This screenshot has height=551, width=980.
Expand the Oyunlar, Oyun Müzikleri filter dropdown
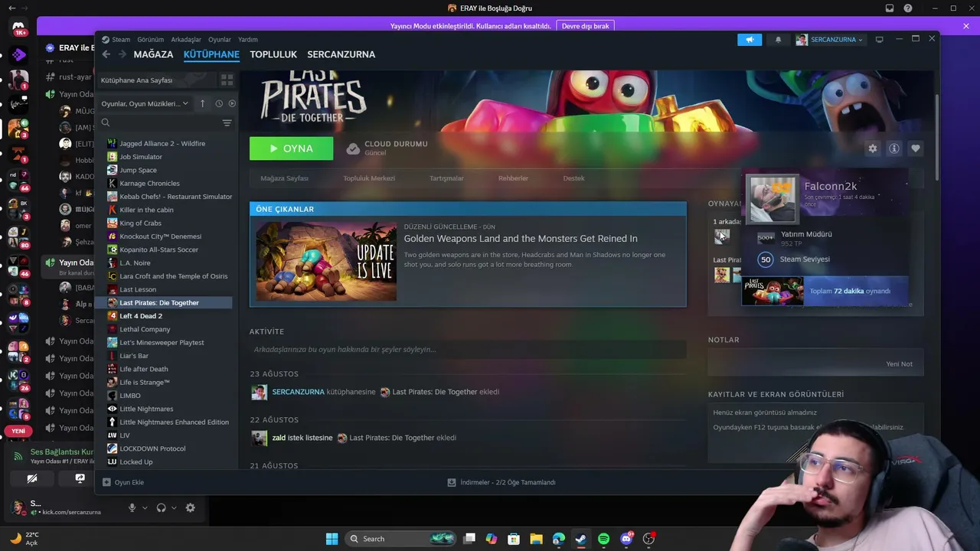[x=145, y=103]
